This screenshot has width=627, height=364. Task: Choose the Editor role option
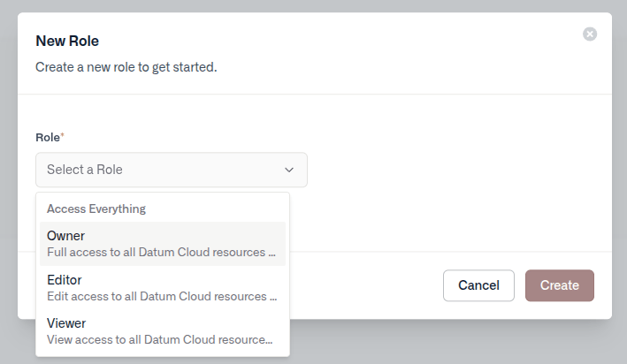(163, 288)
